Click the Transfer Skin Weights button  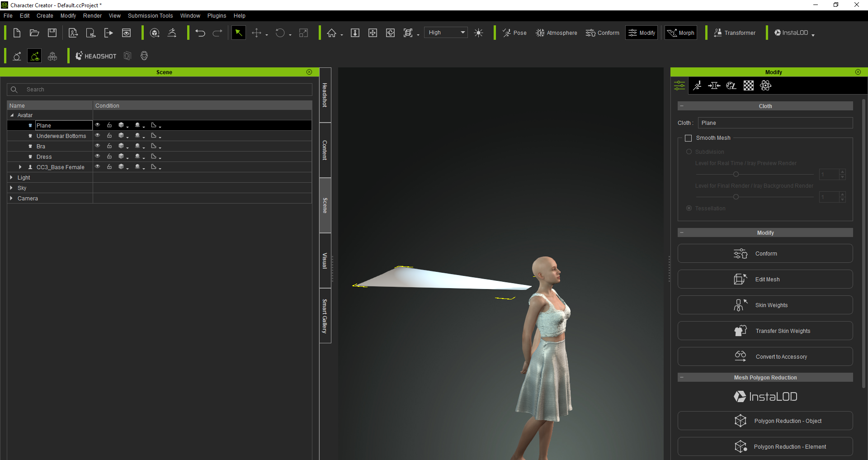pos(765,331)
